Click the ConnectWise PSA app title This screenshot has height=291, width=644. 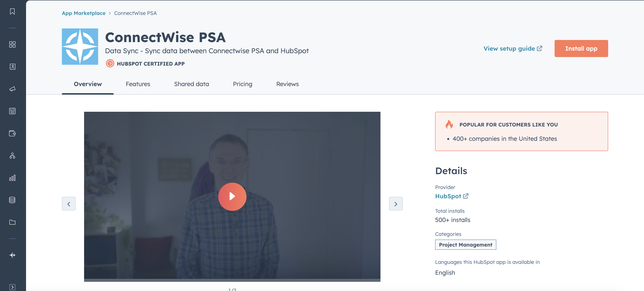165,37
